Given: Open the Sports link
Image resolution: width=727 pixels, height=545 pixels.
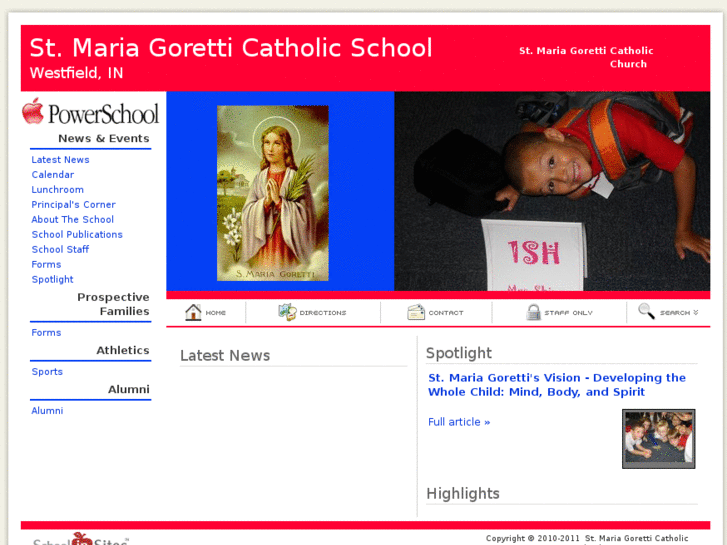Looking at the screenshot, I should (47, 372).
